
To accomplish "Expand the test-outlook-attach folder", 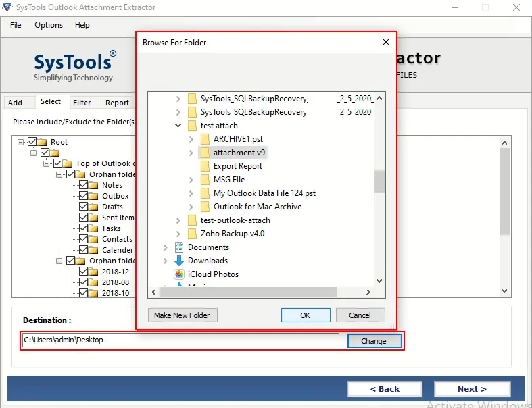I will tap(178, 220).
